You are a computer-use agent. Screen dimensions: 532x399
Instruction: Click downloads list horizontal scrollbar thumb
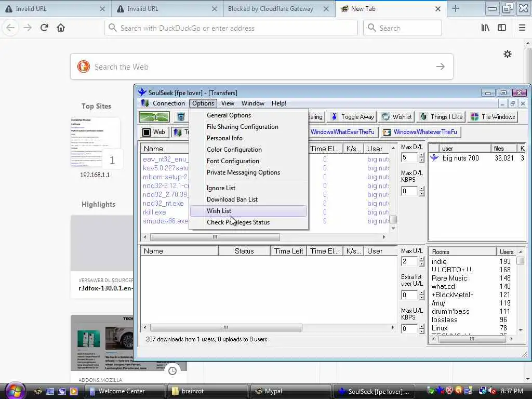coord(215,237)
